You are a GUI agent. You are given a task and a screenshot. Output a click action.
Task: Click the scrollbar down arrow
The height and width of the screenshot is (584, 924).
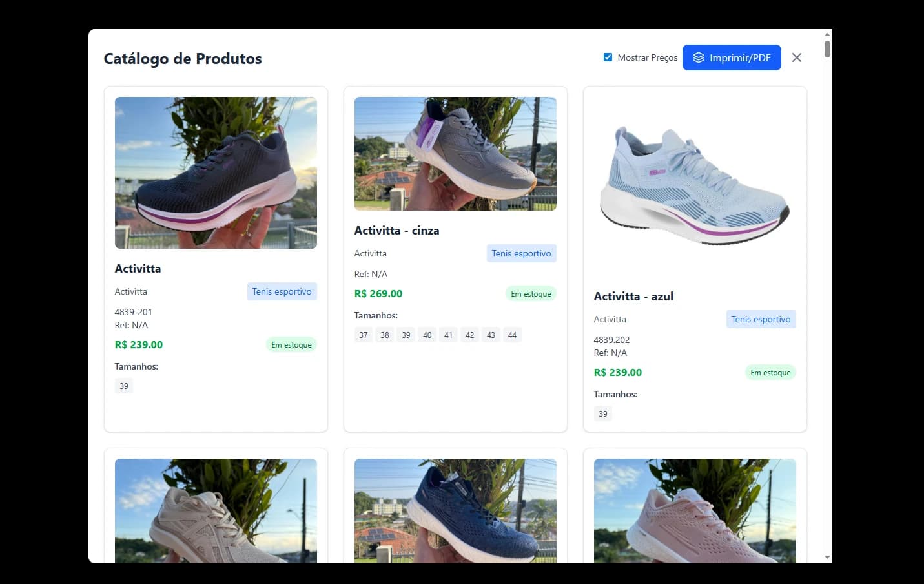click(827, 557)
